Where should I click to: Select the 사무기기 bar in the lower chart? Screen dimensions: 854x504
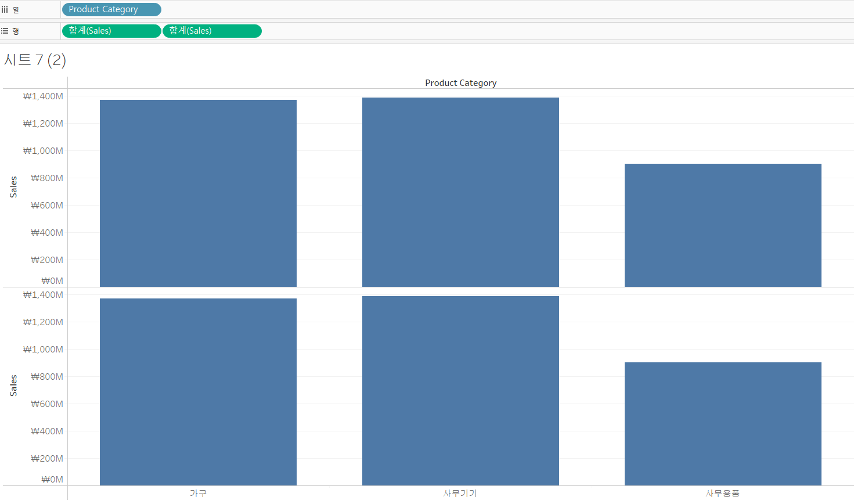click(x=460, y=391)
